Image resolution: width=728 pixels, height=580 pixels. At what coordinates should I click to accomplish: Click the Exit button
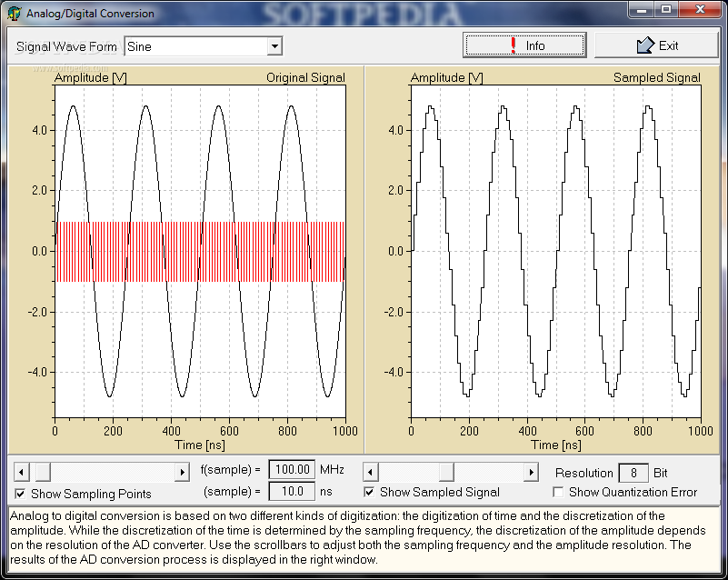click(x=656, y=45)
